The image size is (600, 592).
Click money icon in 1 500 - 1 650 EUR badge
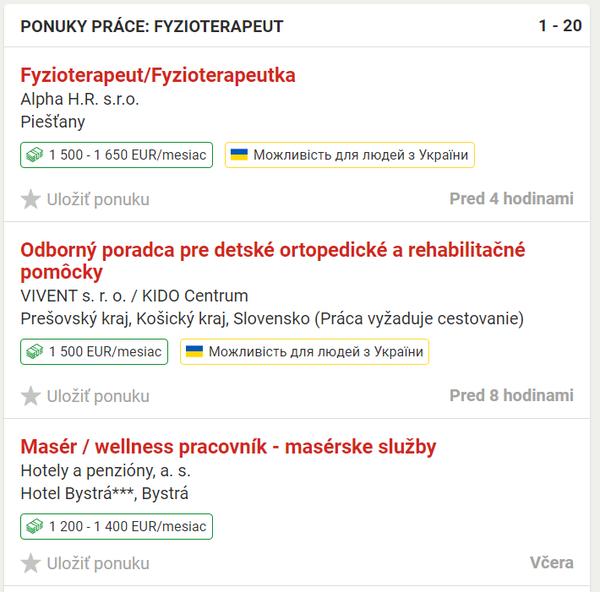[35, 155]
